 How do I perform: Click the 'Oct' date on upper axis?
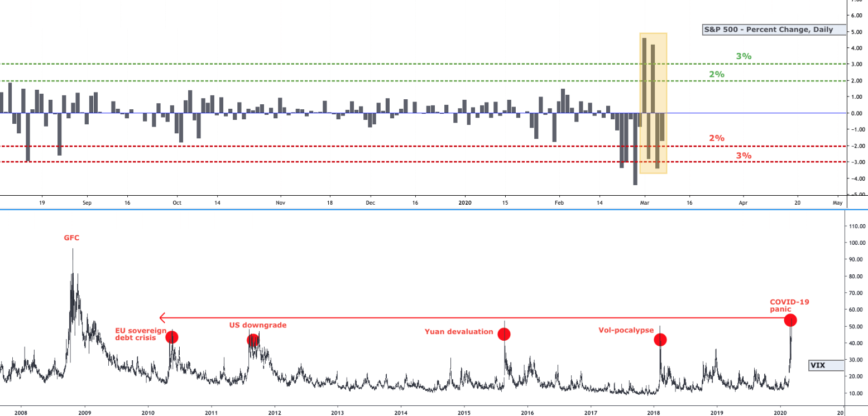click(177, 204)
